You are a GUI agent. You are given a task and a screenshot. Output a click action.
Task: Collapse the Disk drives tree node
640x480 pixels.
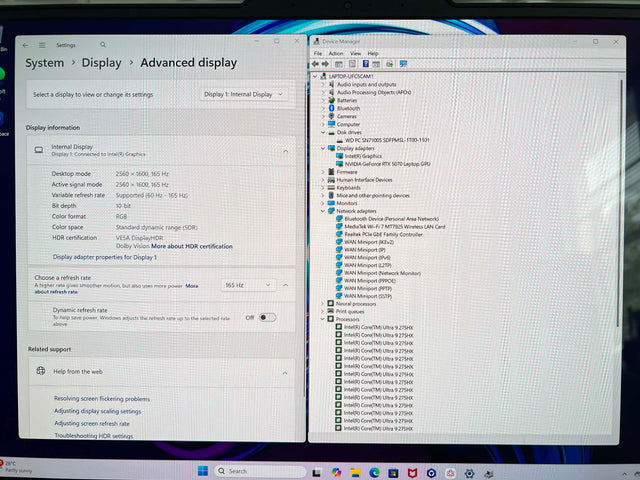323,132
